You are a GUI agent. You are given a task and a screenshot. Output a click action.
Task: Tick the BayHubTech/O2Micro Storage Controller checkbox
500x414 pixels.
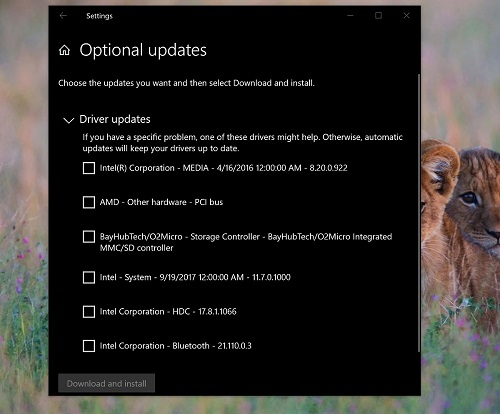pyautogui.click(x=89, y=237)
